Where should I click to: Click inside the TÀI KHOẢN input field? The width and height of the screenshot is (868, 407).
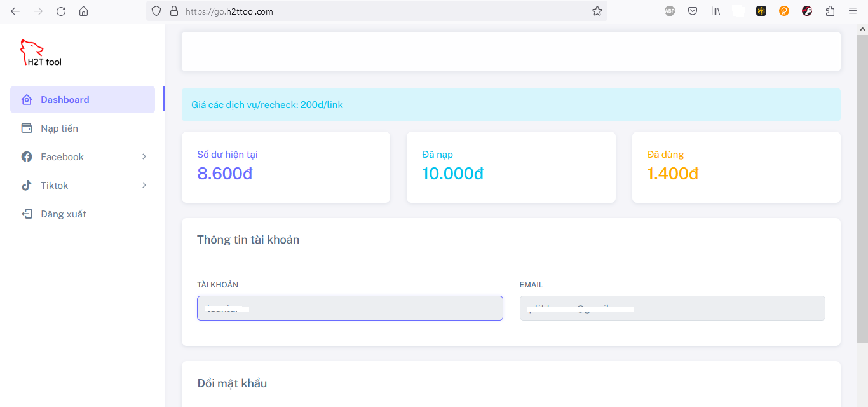349,308
